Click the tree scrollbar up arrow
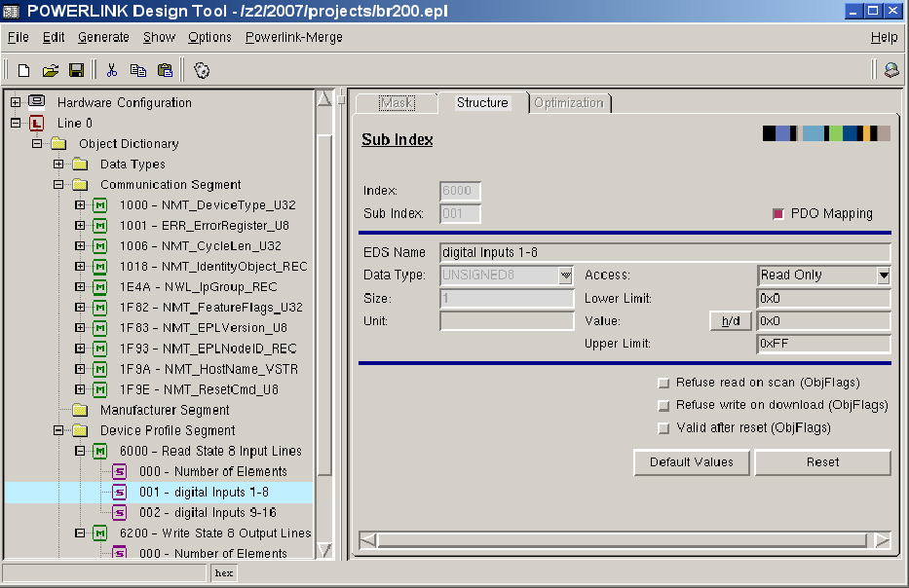 click(x=324, y=99)
